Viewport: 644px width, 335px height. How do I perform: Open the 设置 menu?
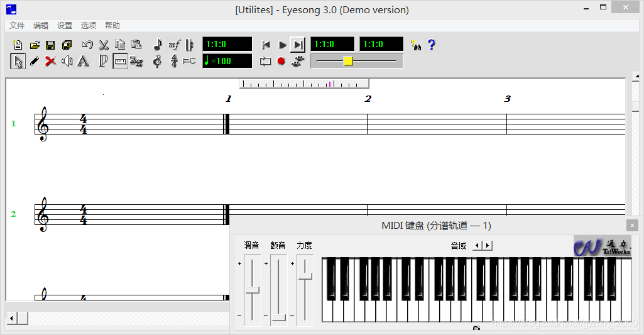click(65, 26)
